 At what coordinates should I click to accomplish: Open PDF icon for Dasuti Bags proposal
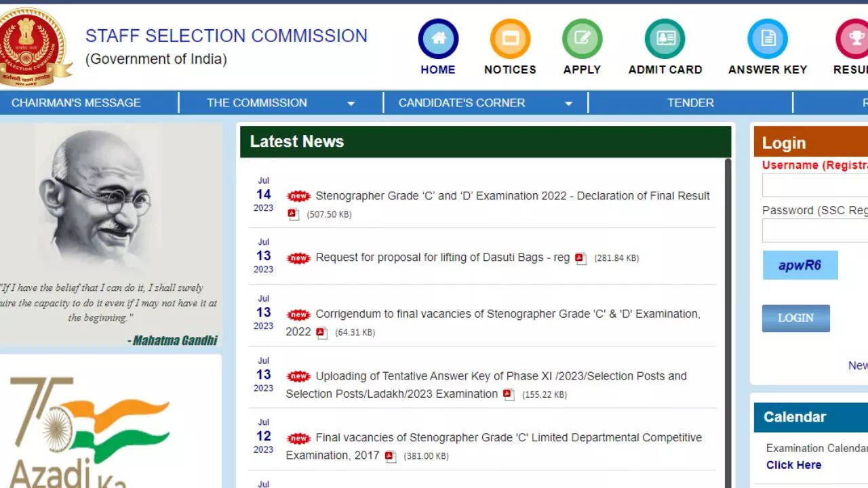pos(580,258)
